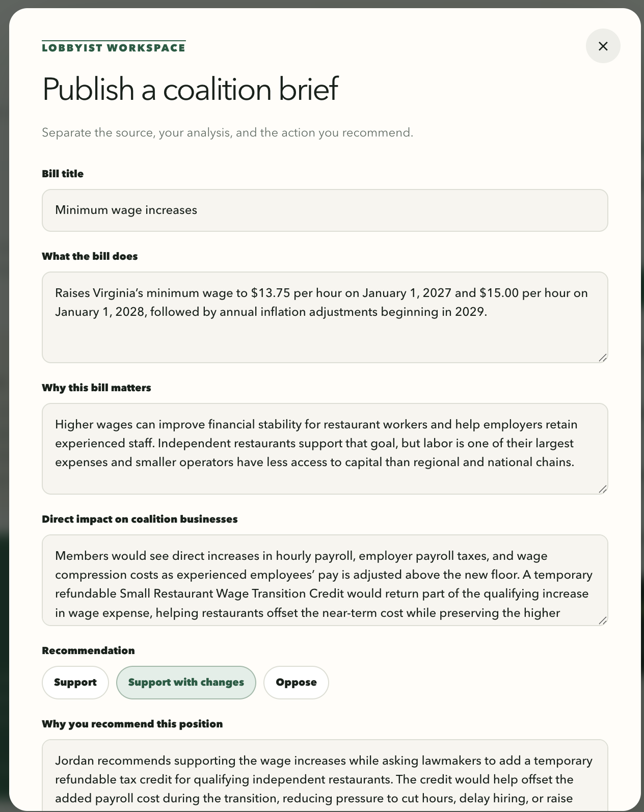Screen dimensions: 644x812
Task: Click into the What the bill does textarea
Action: 325,317
